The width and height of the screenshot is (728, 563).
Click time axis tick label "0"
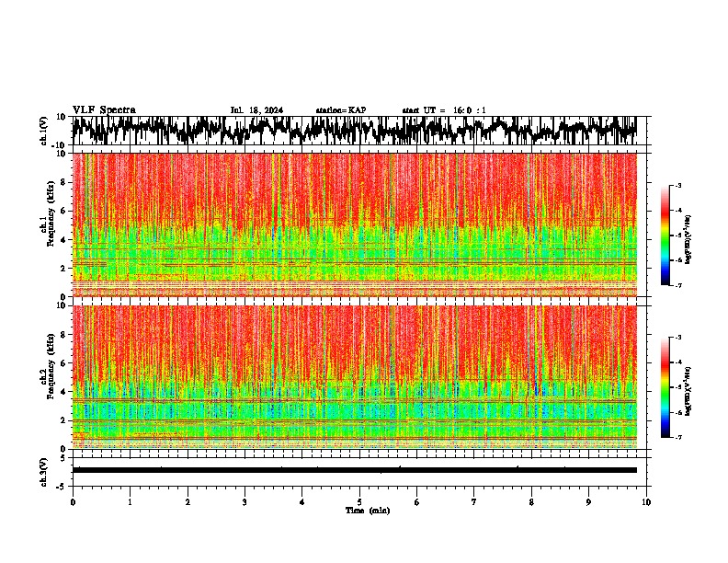point(73,502)
